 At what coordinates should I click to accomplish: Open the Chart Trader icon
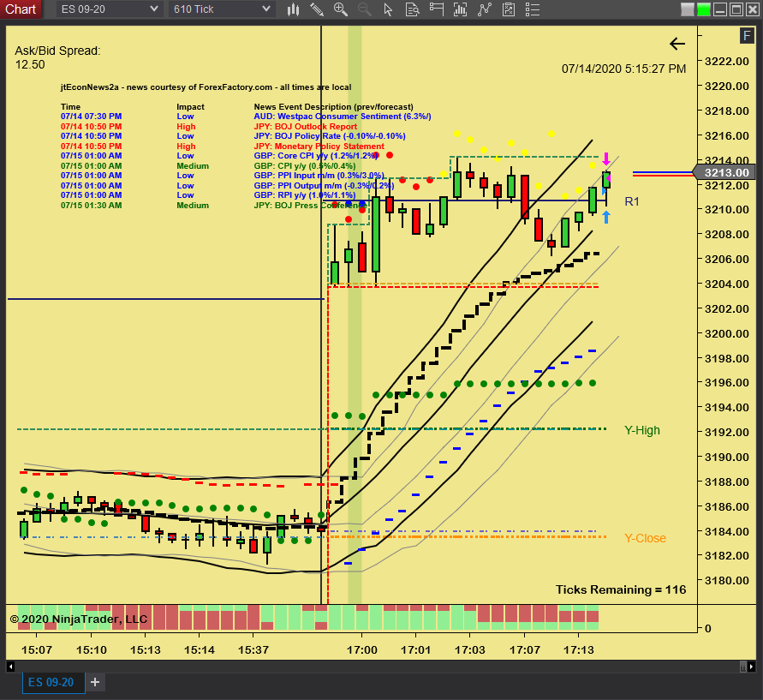pyautogui.click(x=437, y=9)
